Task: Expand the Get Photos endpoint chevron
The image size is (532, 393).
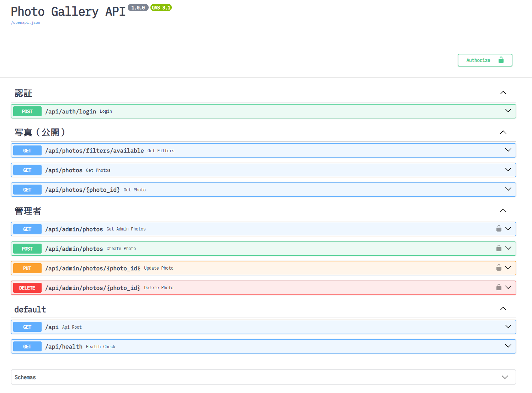Action: [x=508, y=170]
